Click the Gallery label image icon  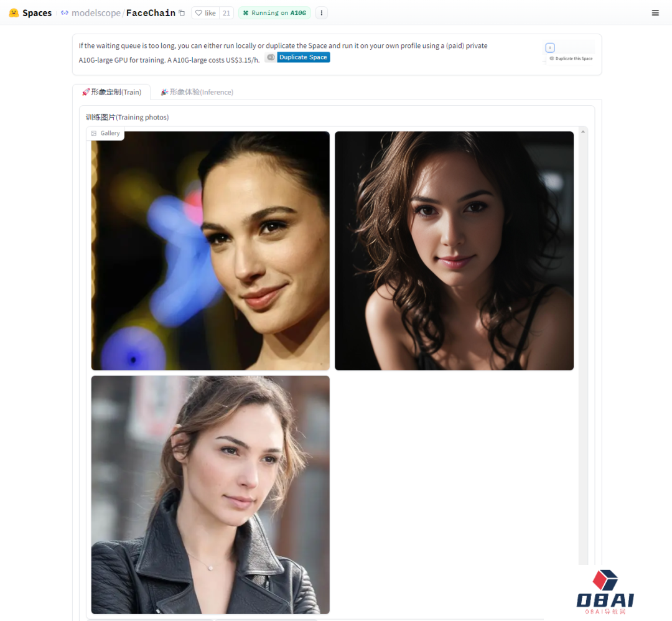(94, 133)
